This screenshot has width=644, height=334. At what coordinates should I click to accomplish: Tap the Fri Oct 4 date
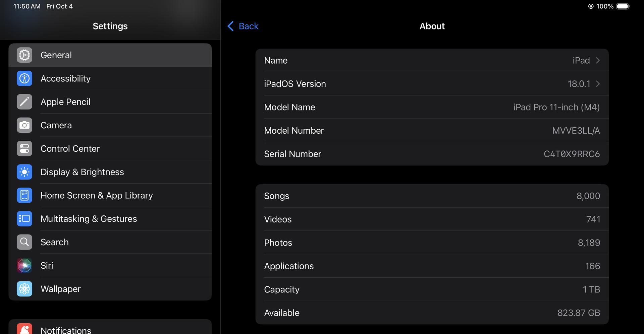[59, 6]
